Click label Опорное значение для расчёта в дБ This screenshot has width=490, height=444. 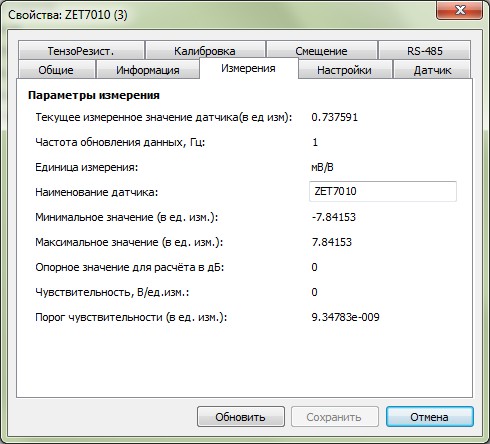point(130,267)
